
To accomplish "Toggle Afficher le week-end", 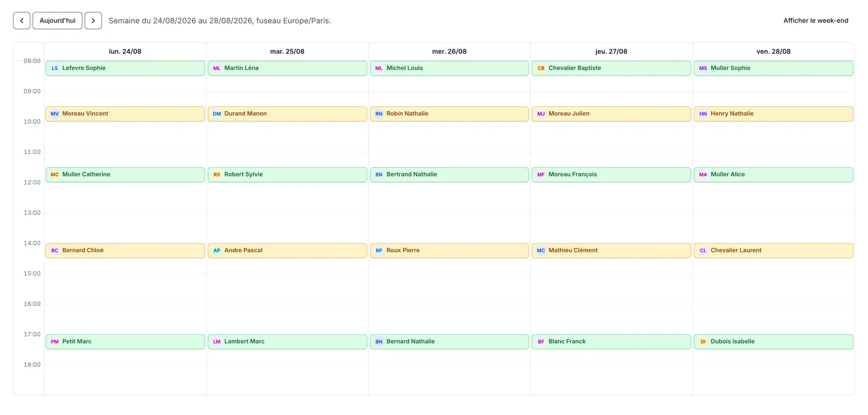I will coord(816,21).
